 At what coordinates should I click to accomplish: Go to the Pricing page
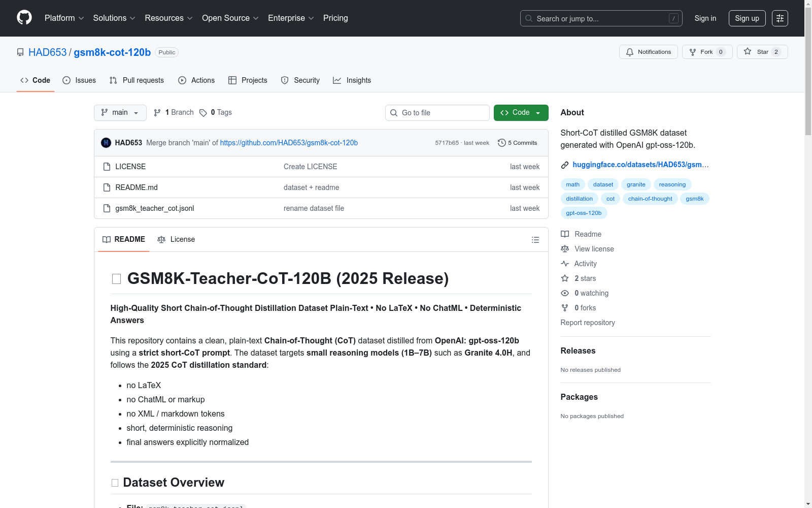335,18
